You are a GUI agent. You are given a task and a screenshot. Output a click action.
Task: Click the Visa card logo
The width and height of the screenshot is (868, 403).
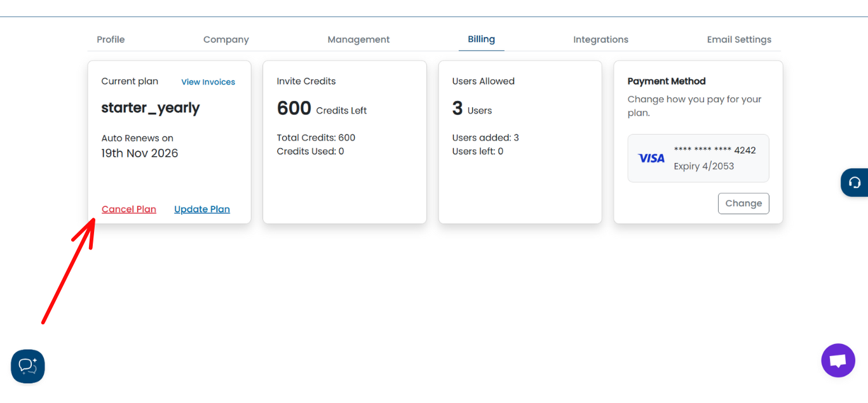coord(651,159)
